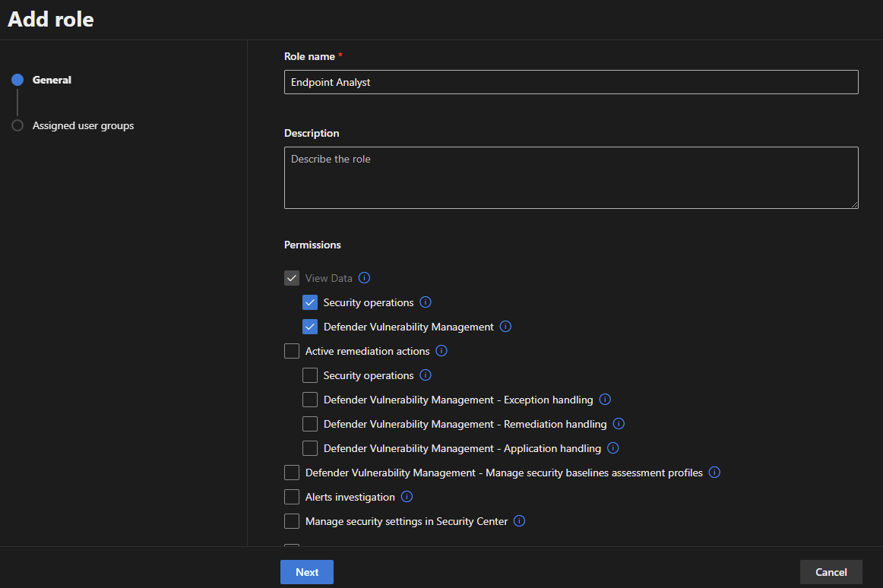Viewport: 883px width, 588px height.
Task: Cancel the Add role dialog
Action: pos(831,572)
